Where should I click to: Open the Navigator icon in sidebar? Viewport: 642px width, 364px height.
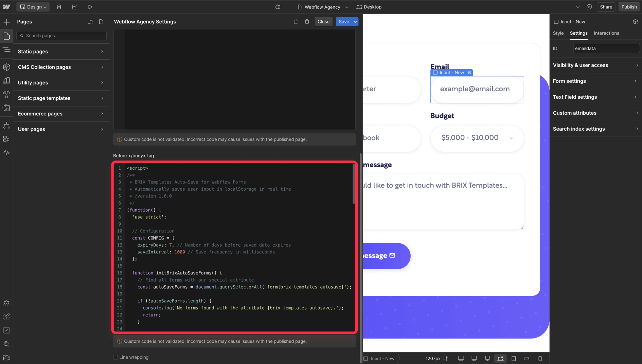6,50
